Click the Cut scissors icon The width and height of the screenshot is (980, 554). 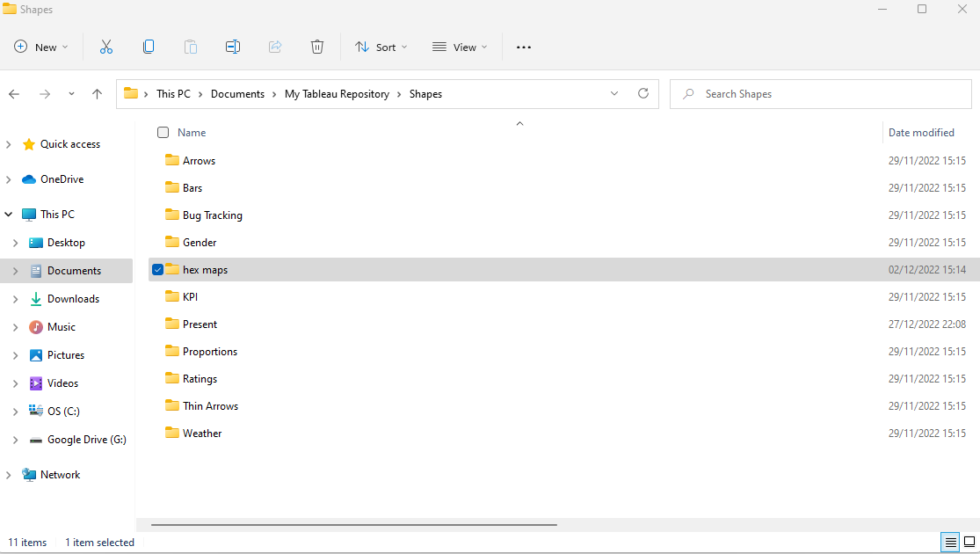[x=106, y=47]
